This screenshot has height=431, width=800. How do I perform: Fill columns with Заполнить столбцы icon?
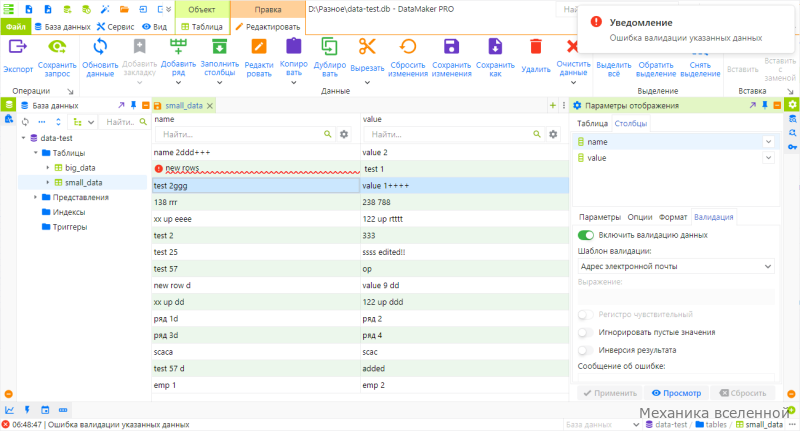(219, 47)
